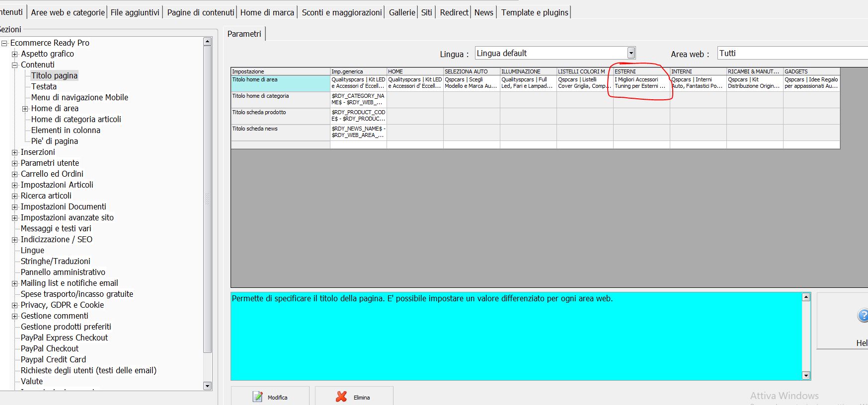Screen dimensions: 868x405
Task: Click the Modifica edit icon
Action: [258, 397]
